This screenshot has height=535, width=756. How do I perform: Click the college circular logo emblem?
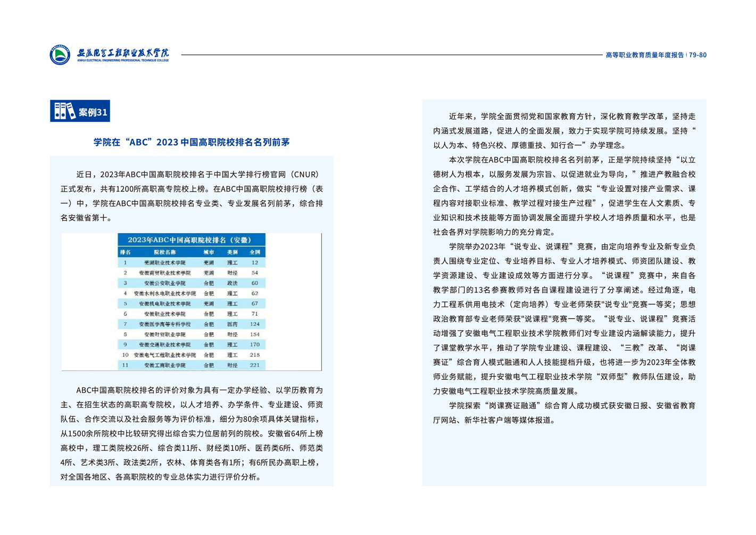[60, 55]
